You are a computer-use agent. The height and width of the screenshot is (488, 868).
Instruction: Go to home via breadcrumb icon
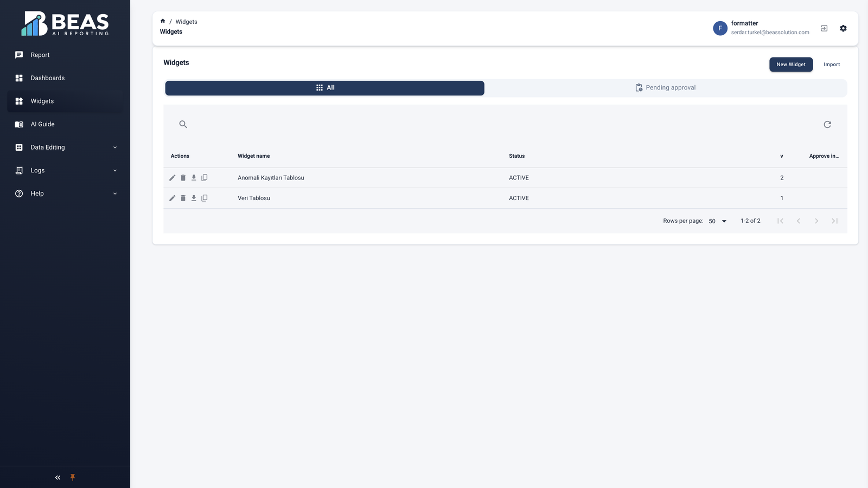tap(163, 21)
